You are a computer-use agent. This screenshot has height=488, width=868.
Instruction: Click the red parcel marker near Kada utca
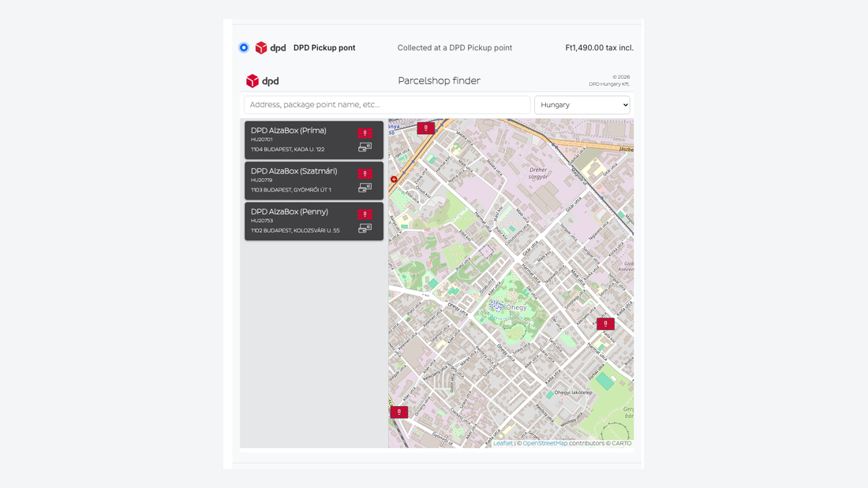[x=605, y=324]
